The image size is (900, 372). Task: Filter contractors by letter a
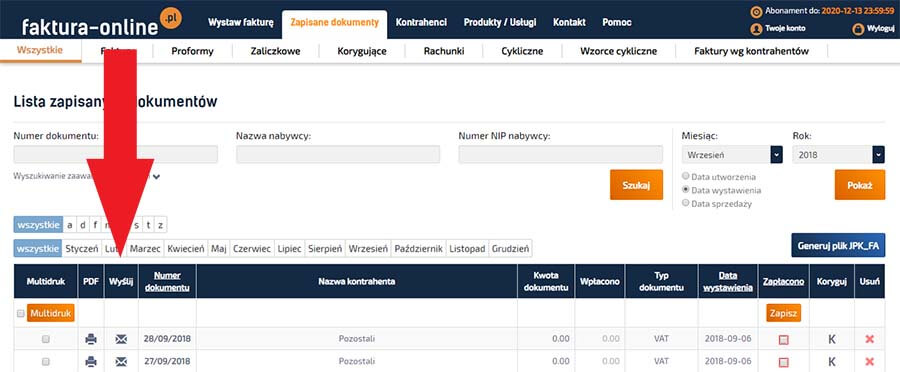pos(69,224)
